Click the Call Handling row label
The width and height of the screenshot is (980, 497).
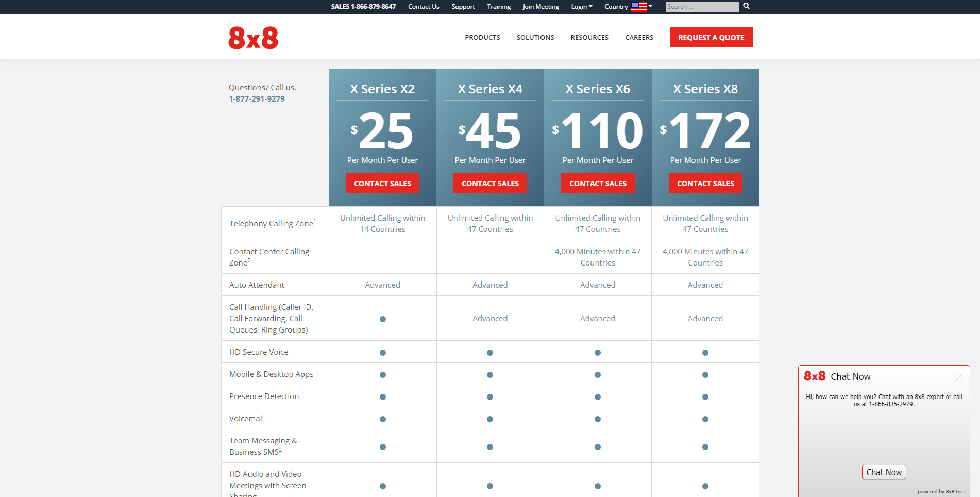271,318
